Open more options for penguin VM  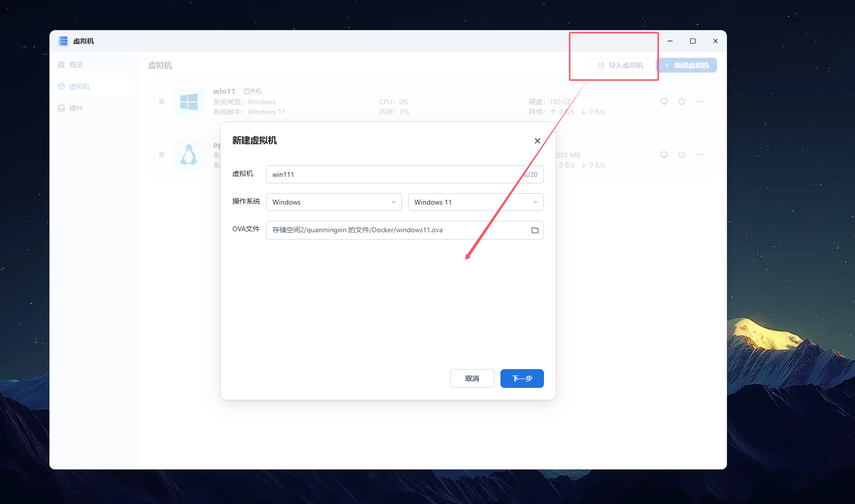700,155
